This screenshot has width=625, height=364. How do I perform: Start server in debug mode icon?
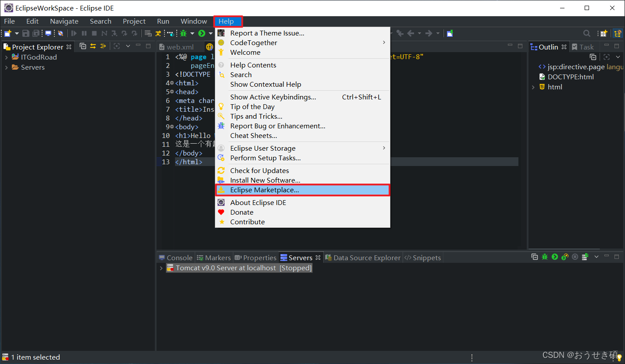tap(545, 257)
